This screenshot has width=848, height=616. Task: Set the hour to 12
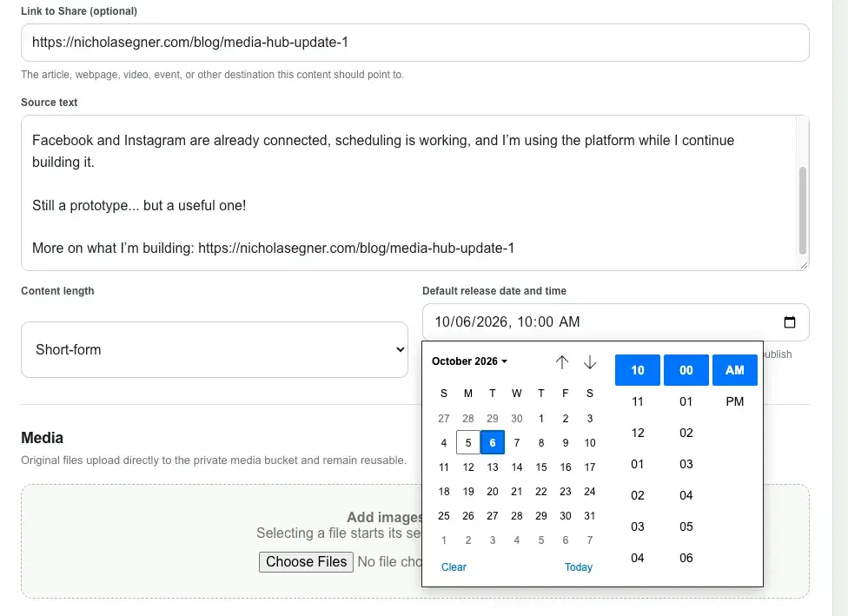pos(638,434)
